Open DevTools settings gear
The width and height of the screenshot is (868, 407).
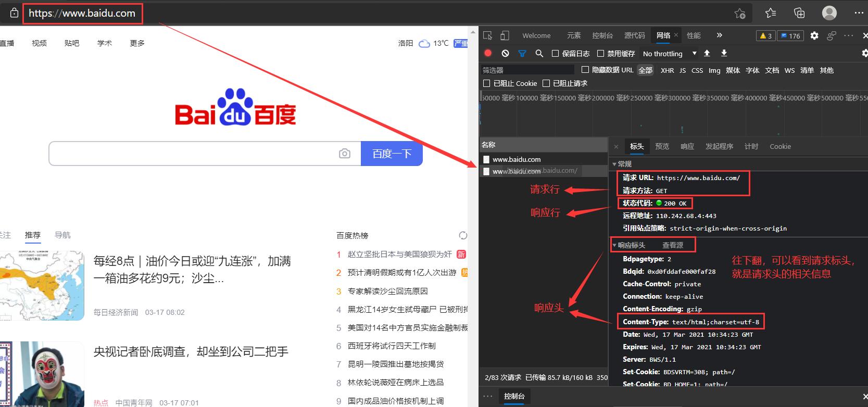click(814, 35)
